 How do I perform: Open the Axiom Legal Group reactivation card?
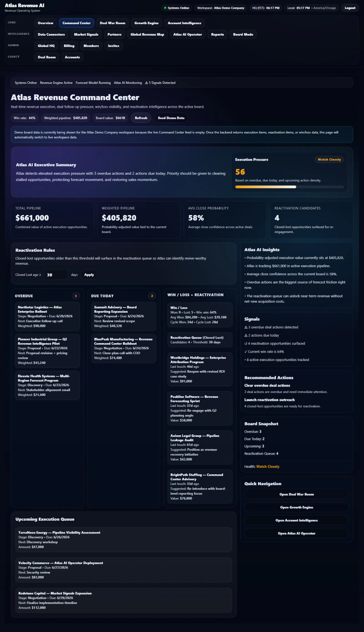tap(200, 447)
